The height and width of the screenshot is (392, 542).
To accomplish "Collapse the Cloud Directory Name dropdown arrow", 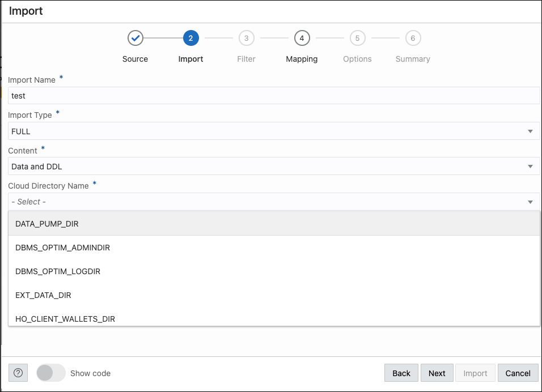I will pos(530,202).
